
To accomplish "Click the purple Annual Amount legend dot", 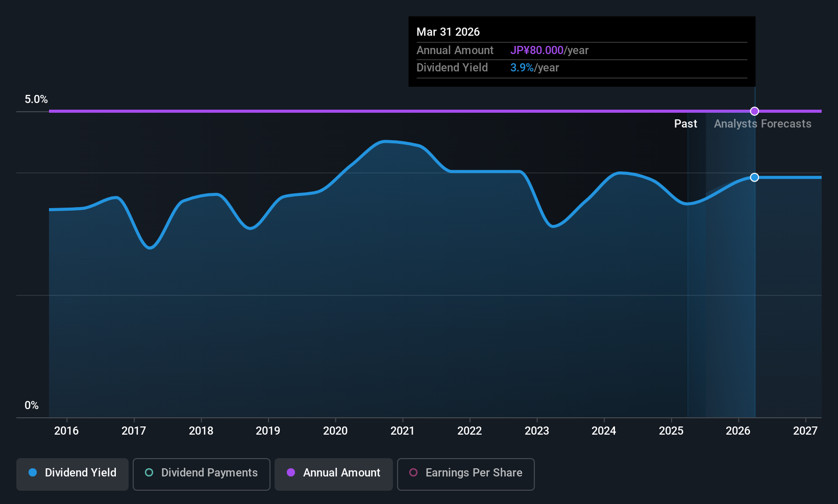I will pos(291,472).
